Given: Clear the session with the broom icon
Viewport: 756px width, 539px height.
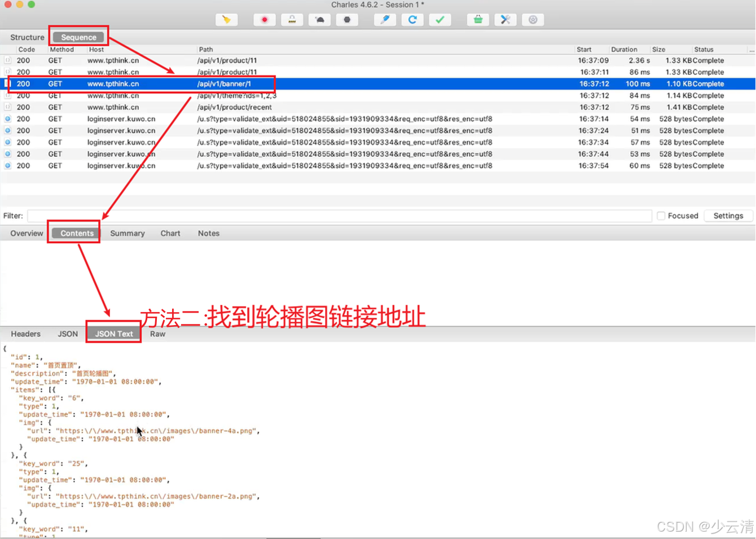Looking at the screenshot, I should pyautogui.click(x=227, y=20).
